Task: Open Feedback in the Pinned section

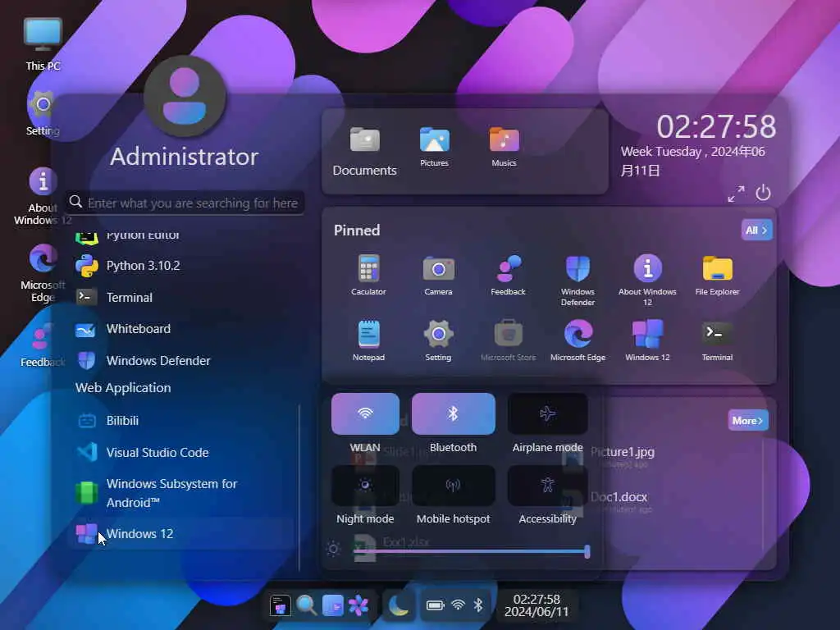Action: point(508,276)
